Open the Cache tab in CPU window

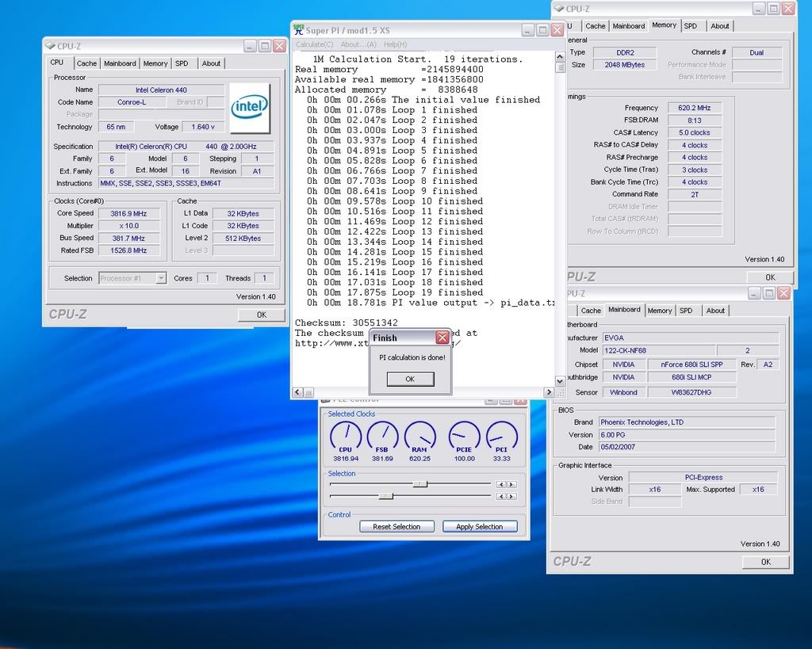coord(86,63)
